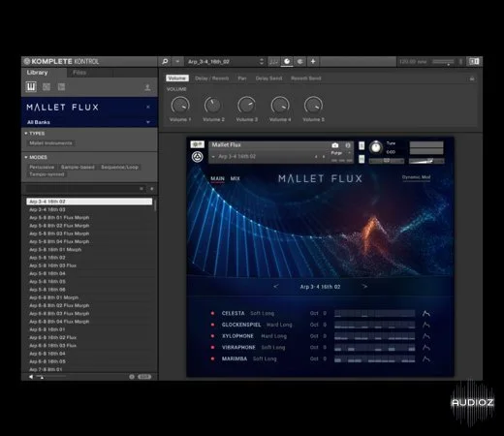
Task: Open the plug-in chain icon in header
Action: (299, 61)
